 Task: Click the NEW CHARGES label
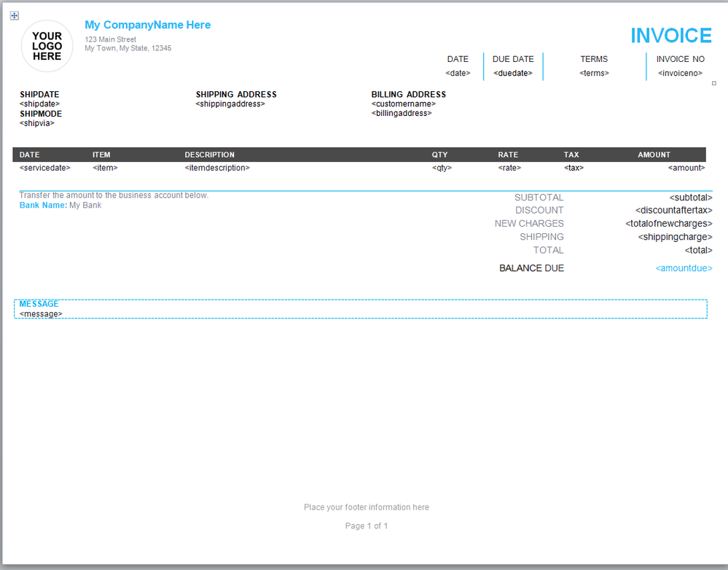(529, 224)
